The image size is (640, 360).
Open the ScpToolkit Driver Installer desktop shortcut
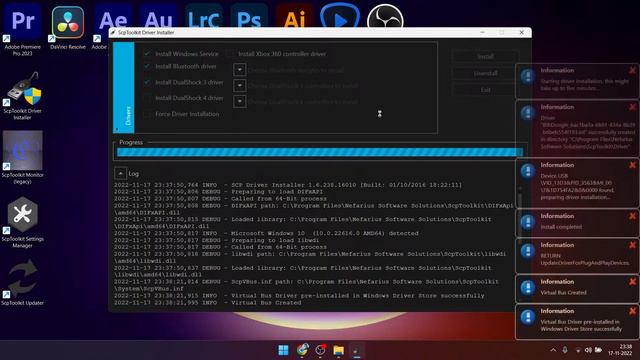click(22, 96)
